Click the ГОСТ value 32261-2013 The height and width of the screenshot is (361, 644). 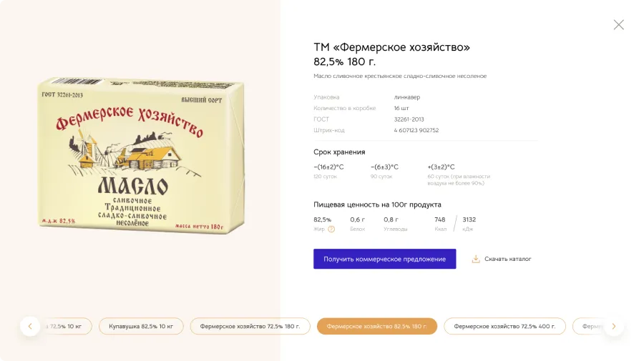point(409,119)
